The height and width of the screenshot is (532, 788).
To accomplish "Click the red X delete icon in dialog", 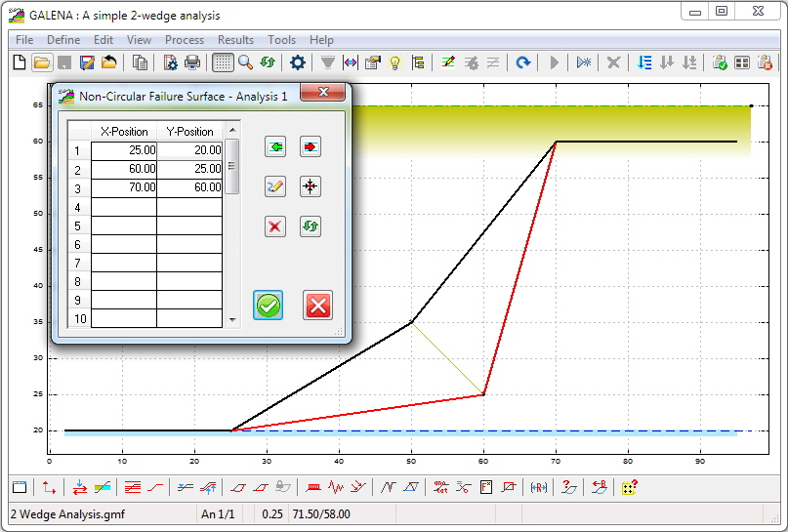I will (x=275, y=226).
